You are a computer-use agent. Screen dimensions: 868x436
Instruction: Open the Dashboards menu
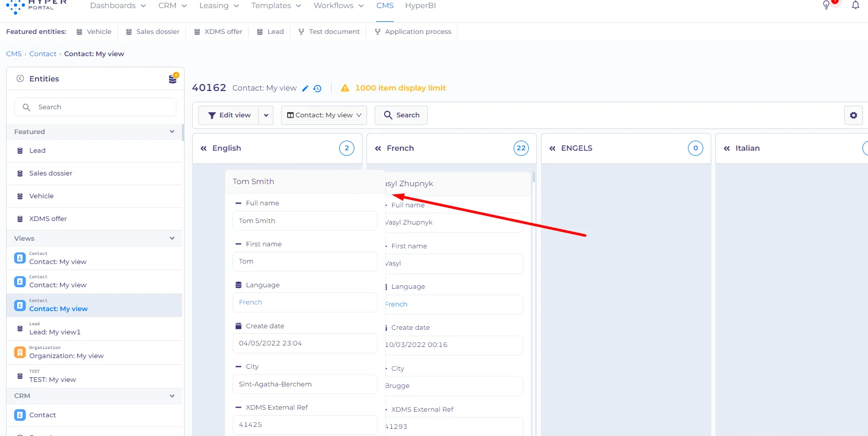click(118, 6)
